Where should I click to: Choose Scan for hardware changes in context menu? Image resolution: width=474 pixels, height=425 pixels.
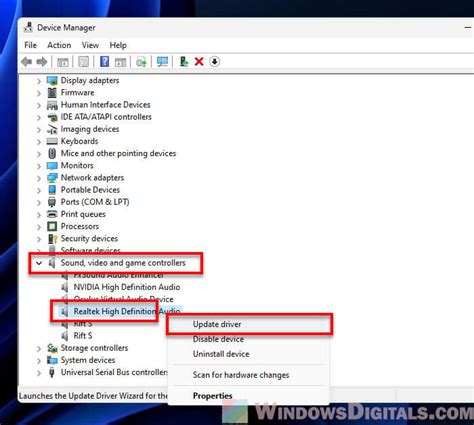[x=249, y=375]
